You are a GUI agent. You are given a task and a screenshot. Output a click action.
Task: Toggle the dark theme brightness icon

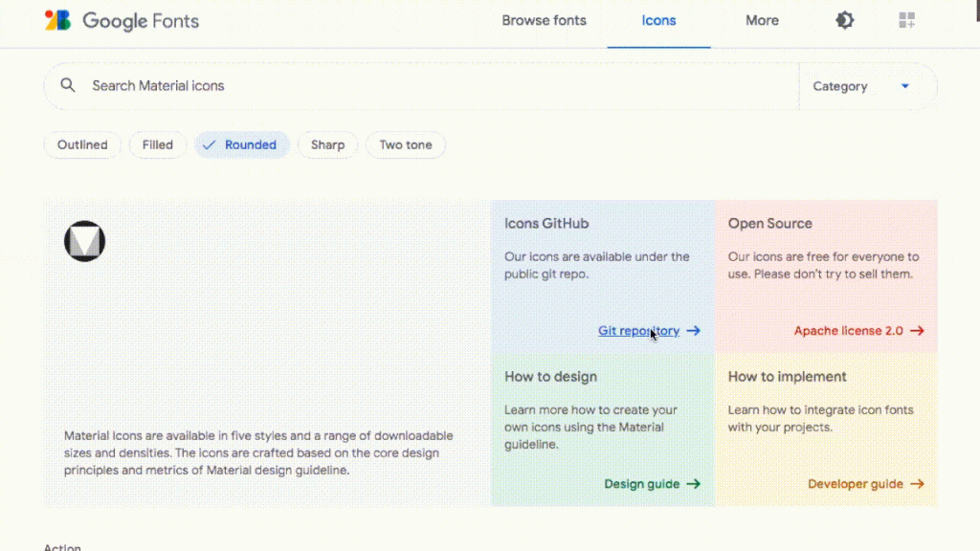tap(844, 21)
